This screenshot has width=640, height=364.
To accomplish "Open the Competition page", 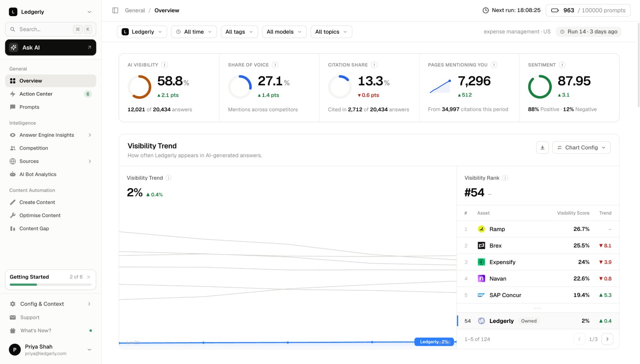I will 50,148.
